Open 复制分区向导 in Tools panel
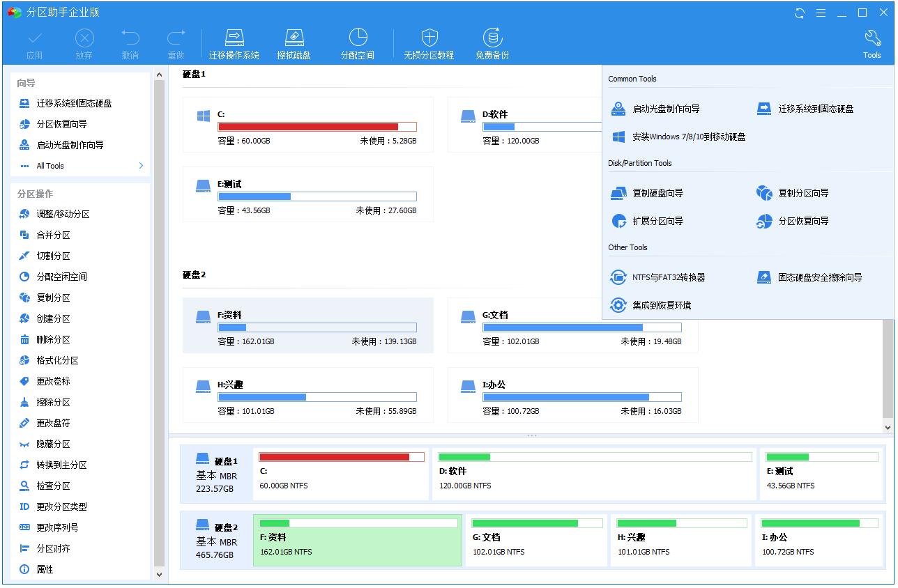898x588 pixels. point(793,193)
